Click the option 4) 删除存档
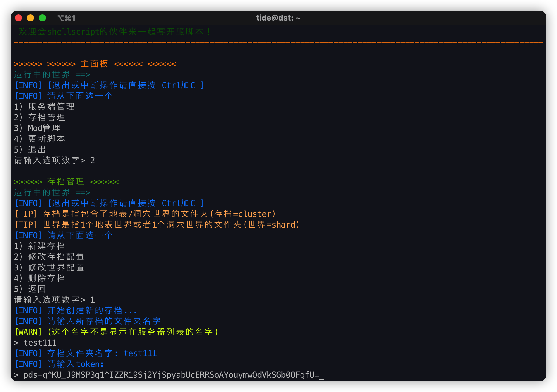This screenshot has width=557, height=392. [39, 278]
